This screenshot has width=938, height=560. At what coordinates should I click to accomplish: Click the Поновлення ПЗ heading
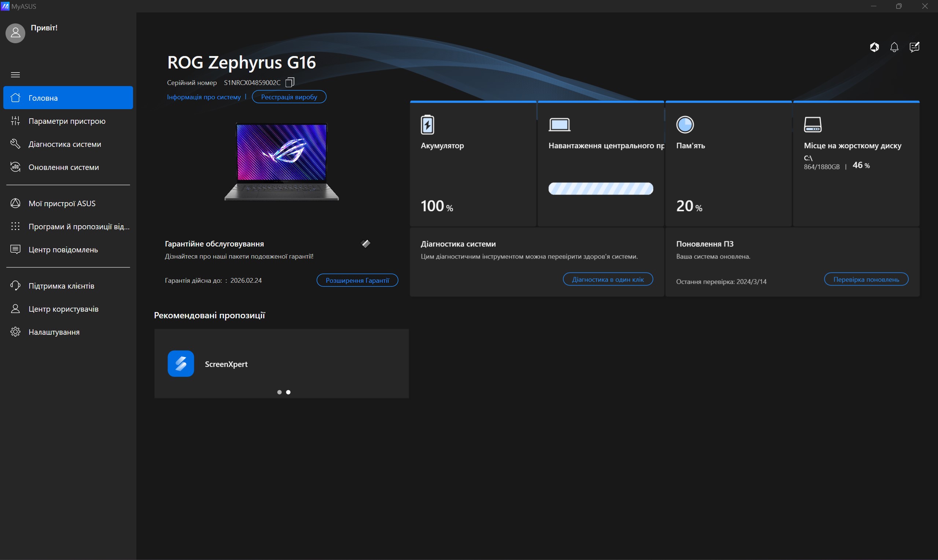[x=705, y=244]
